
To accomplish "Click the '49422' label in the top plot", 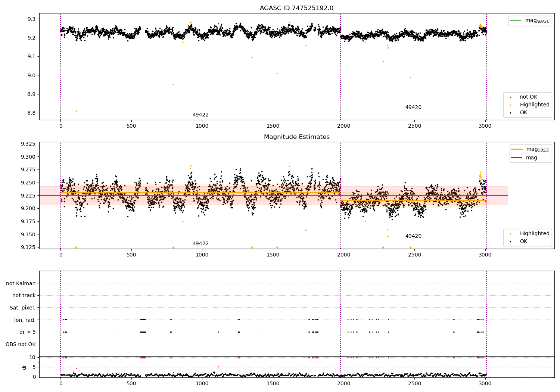I will [200, 115].
